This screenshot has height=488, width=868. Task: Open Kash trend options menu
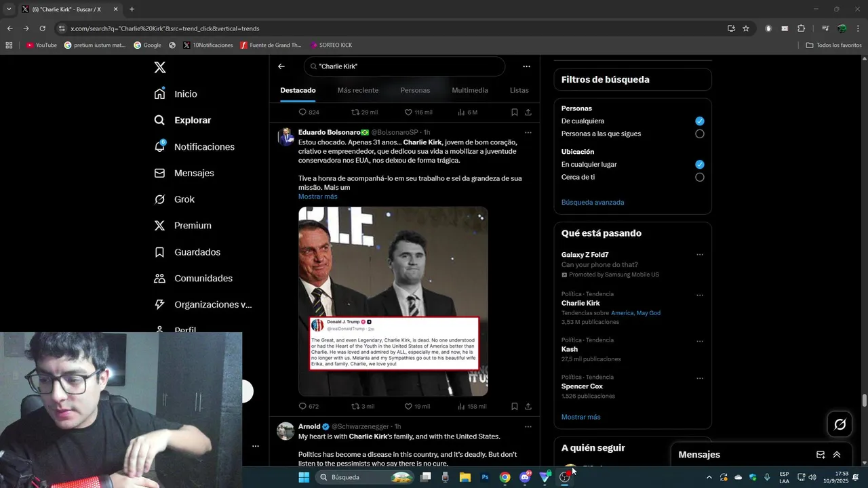point(700,342)
